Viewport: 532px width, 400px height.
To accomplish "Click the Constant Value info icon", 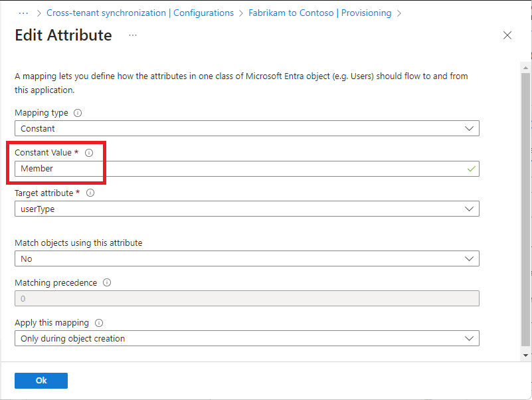I will click(x=89, y=153).
